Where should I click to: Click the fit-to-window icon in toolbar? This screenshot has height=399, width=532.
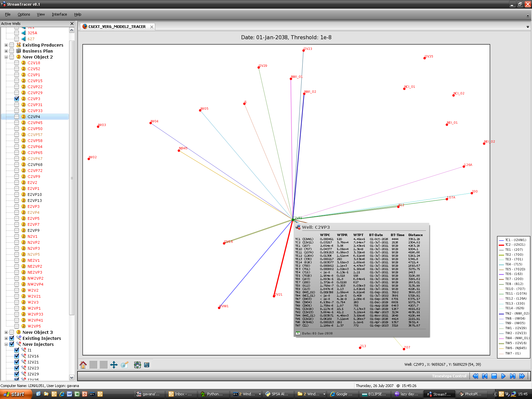coord(137,365)
